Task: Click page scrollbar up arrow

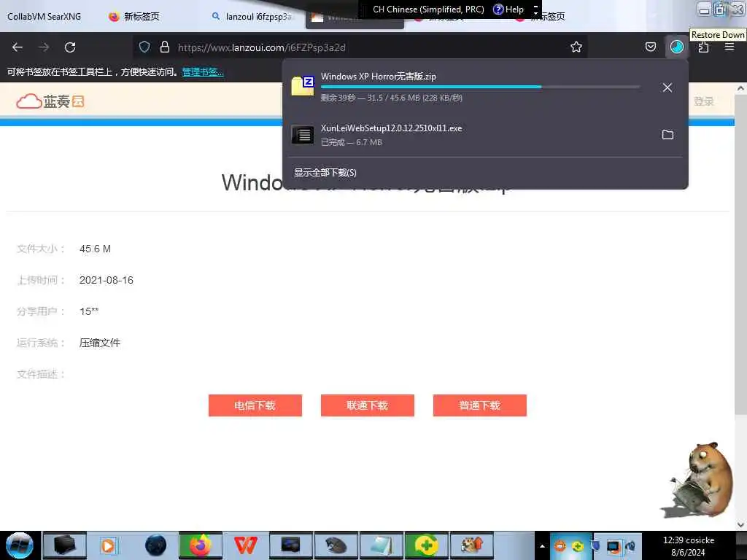Action: (740, 88)
